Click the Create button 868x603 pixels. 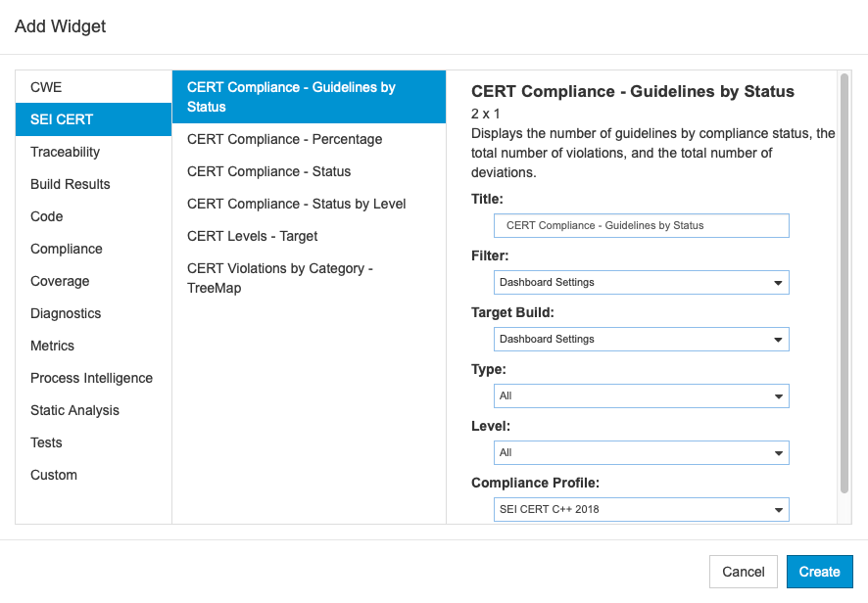(x=819, y=572)
